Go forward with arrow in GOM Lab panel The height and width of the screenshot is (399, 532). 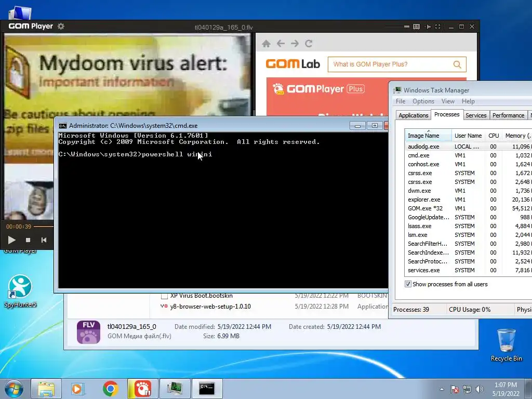[x=295, y=44]
